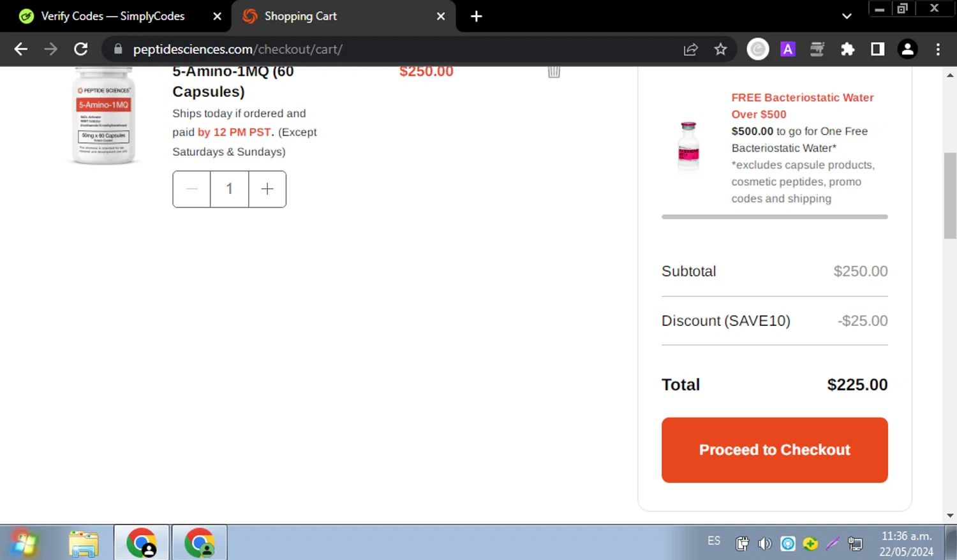
Task: Switch to the Verify Codes — SimplyCodes tab
Action: click(x=112, y=16)
